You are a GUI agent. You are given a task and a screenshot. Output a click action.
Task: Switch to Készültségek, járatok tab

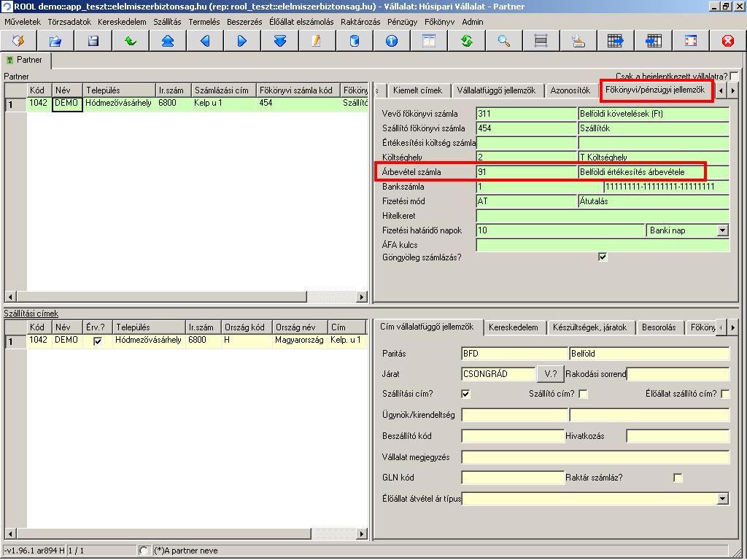[x=589, y=327]
